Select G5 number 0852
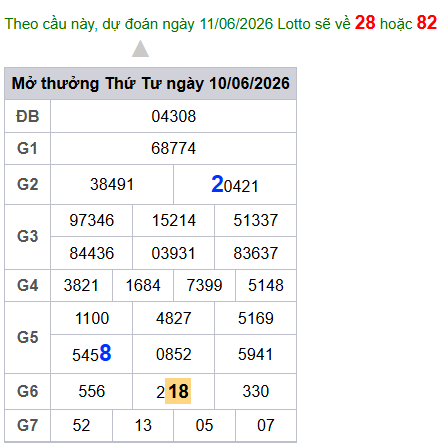This screenshot has height=447, width=441. coord(174,354)
